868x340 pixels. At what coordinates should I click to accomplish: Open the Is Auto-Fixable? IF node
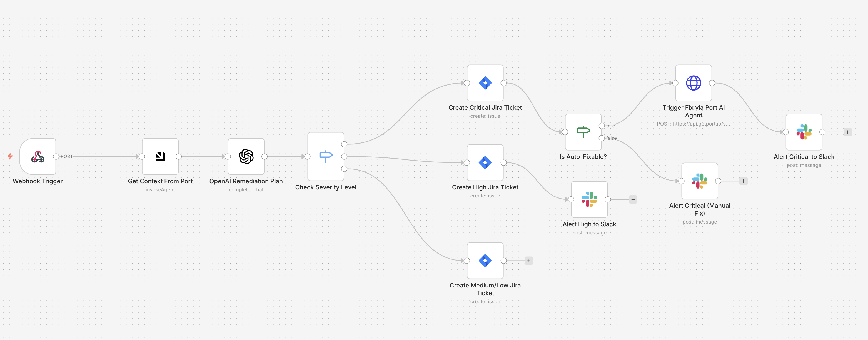coord(583,132)
